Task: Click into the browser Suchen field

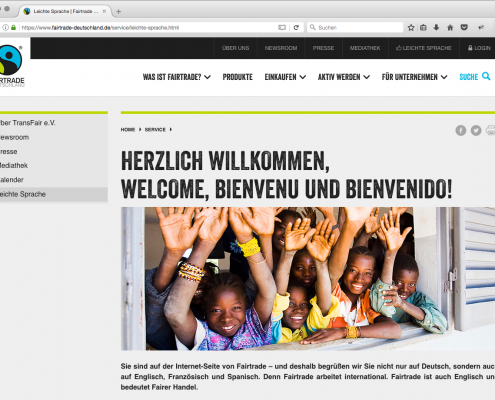Action: point(355,27)
